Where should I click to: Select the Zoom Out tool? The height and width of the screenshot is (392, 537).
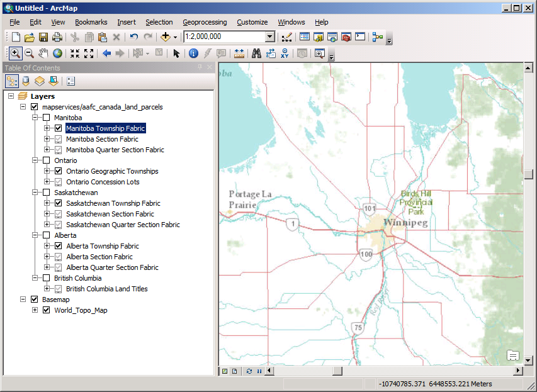pyautogui.click(x=29, y=53)
